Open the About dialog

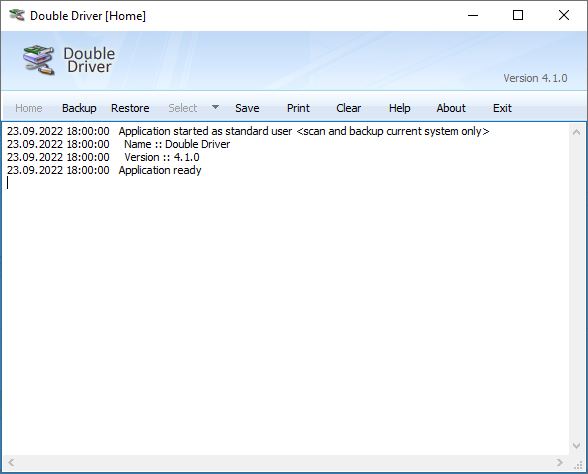[451, 108]
